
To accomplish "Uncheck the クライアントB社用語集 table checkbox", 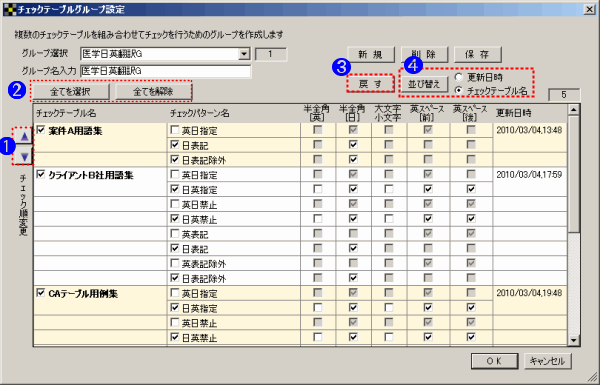I will click(41, 175).
